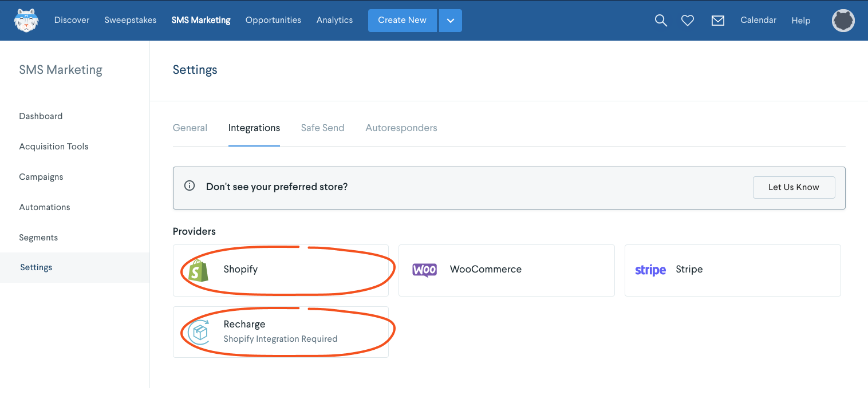Screen dimensions: 868x395
Task: Click the Let Us Know button
Action: pyautogui.click(x=794, y=187)
